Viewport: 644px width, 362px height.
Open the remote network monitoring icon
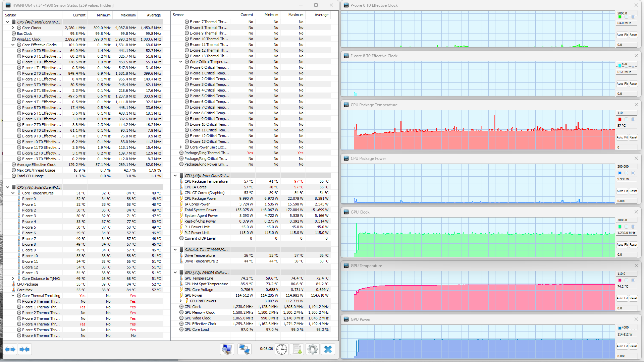tap(244, 349)
